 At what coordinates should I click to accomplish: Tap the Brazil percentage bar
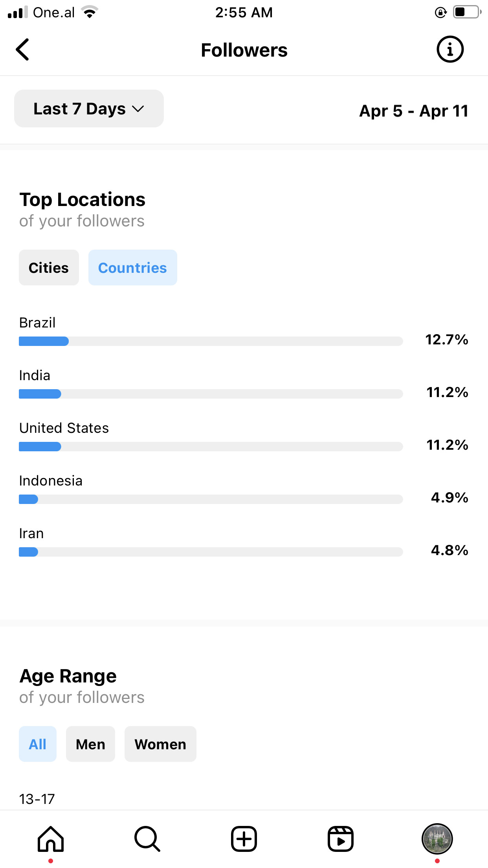coord(211,341)
